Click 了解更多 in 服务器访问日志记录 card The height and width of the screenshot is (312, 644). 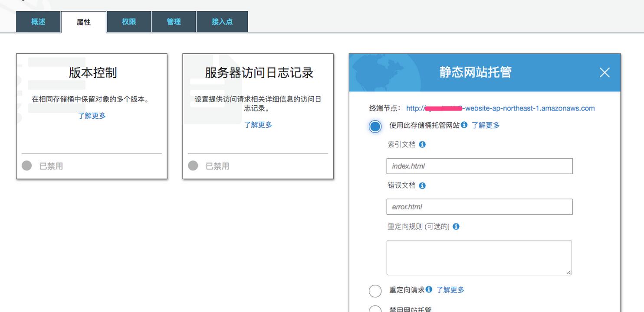(258, 125)
